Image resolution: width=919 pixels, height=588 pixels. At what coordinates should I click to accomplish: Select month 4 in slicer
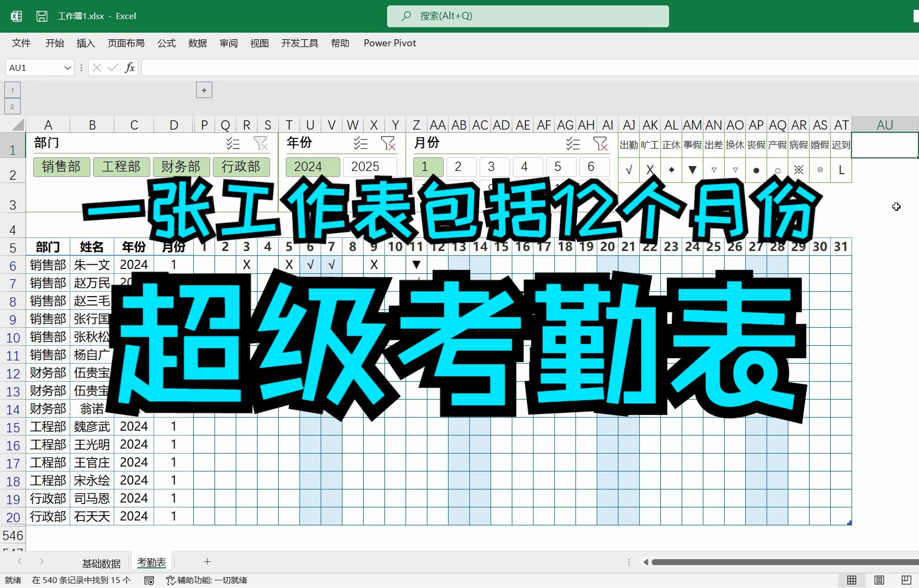(528, 167)
